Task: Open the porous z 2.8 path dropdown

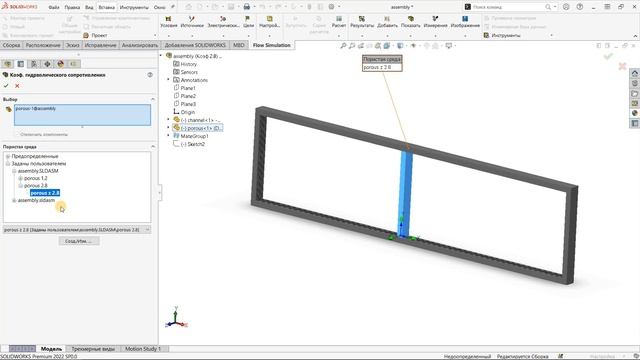Action: [x=147, y=230]
